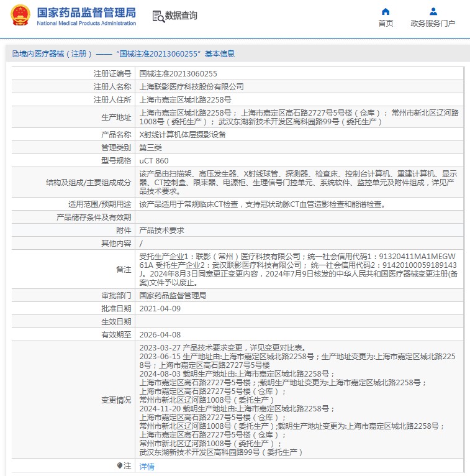This screenshot has height=476, width=470.
Task: Select last line 武汉东湖新技术开发区高科园路99号(委托生产)
Action: click(x=221, y=452)
